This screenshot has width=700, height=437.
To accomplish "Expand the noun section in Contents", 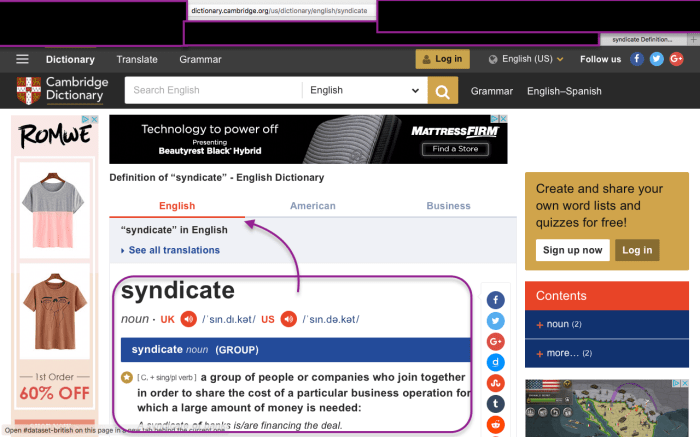I will pyautogui.click(x=556, y=324).
